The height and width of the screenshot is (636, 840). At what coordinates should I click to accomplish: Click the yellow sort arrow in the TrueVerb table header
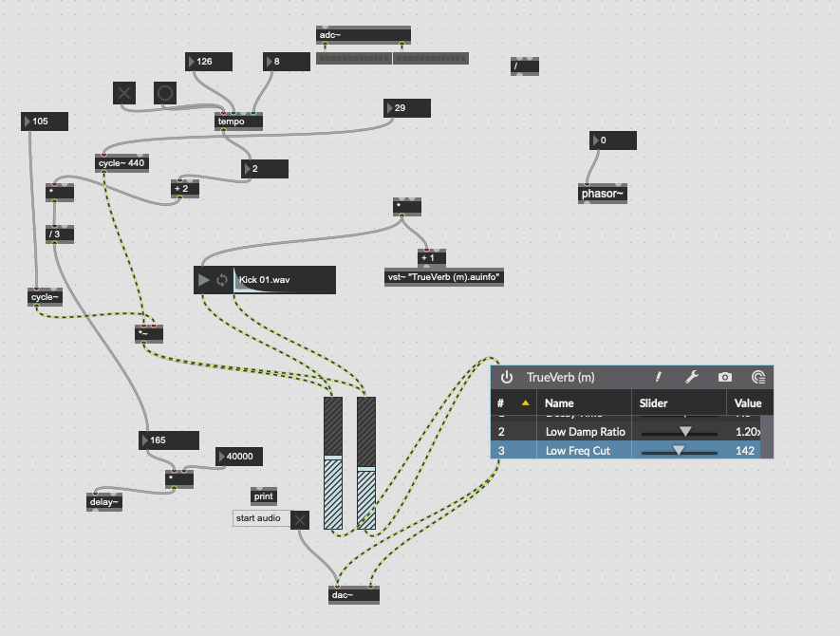point(526,402)
